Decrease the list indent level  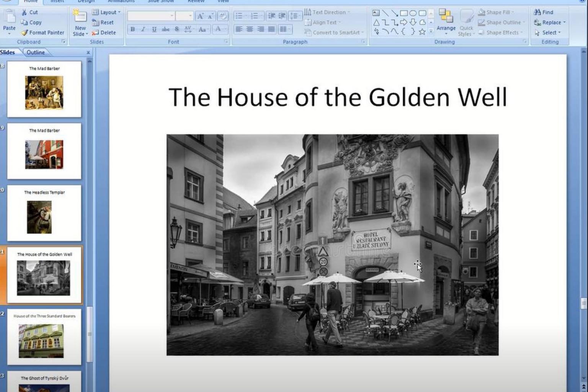[271, 16]
